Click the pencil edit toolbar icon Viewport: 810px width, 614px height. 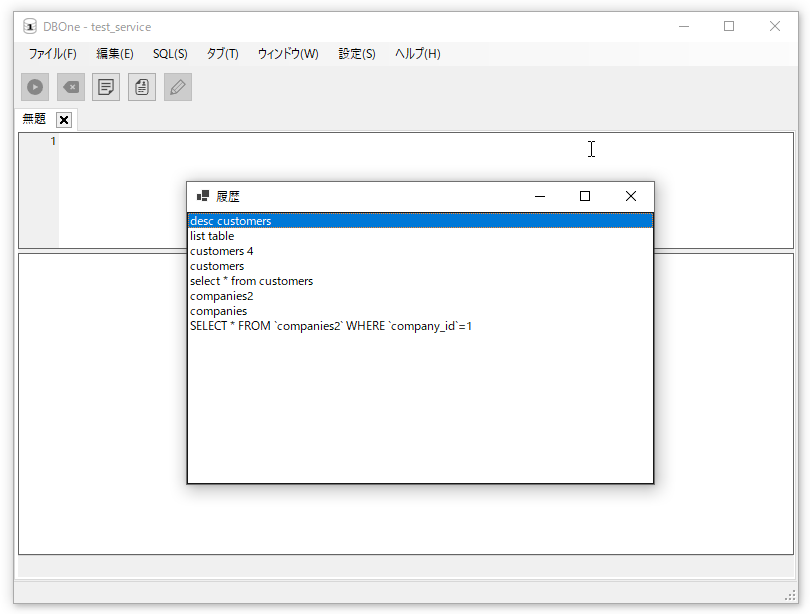[x=178, y=87]
